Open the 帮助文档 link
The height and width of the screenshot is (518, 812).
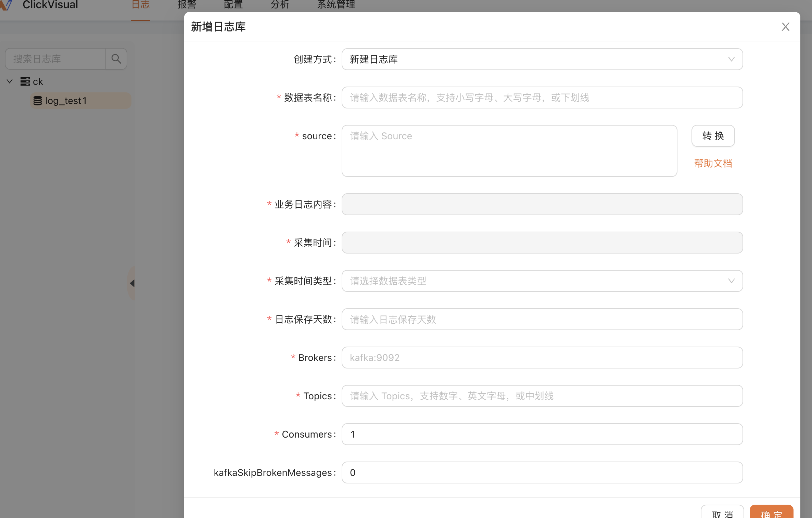(x=713, y=164)
